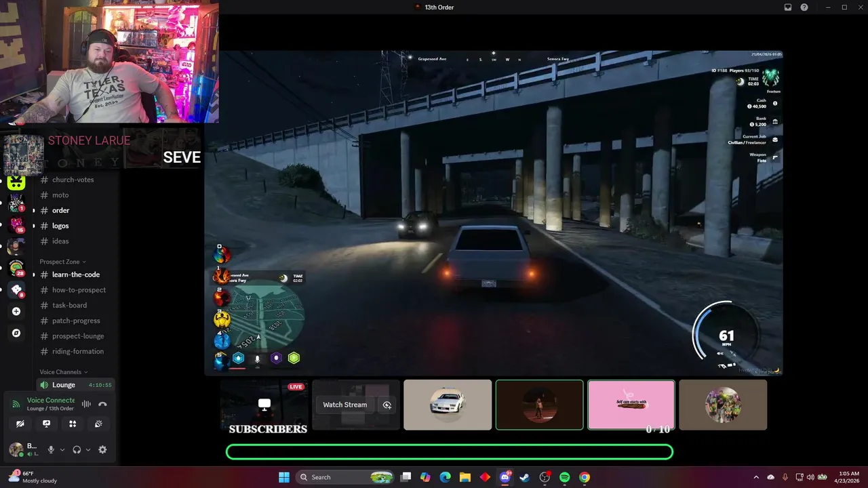Open headphone output options chevron
This screenshot has width=868, height=488.
point(88,449)
